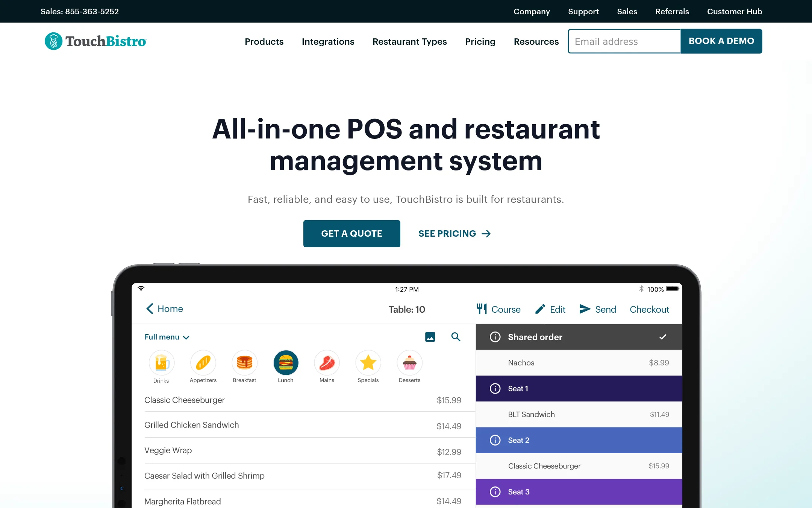Click the menu search magnifier icon
The height and width of the screenshot is (508, 812).
[x=456, y=337]
